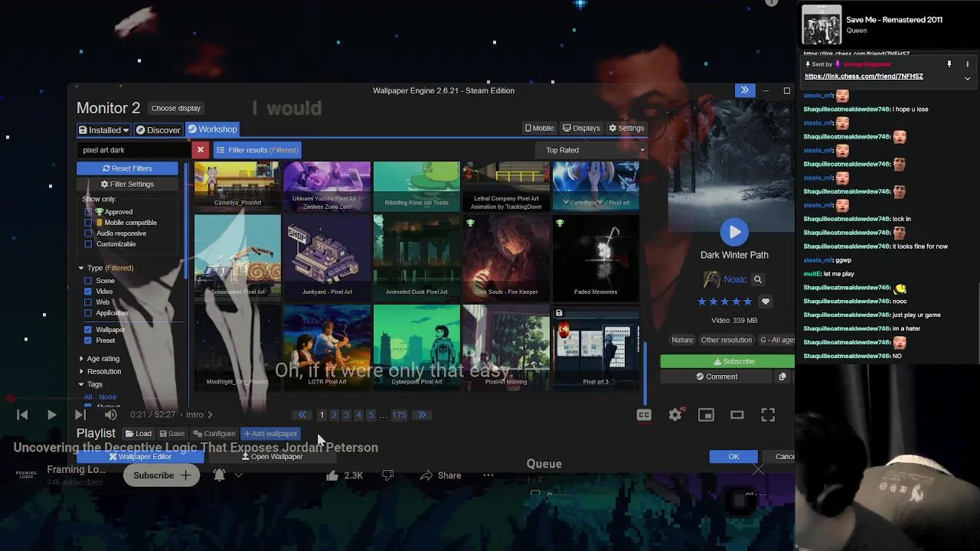980x551 pixels.
Task: Open the Top Rated sort dropdown
Action: (x=592, y=150)
